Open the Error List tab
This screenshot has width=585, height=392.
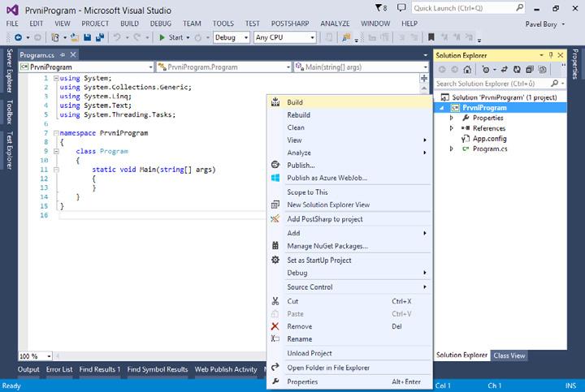pos(58,369)
